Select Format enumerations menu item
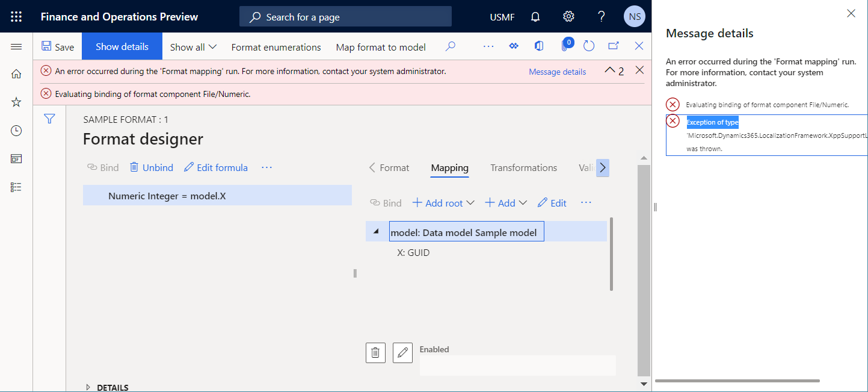 point(275,46)
